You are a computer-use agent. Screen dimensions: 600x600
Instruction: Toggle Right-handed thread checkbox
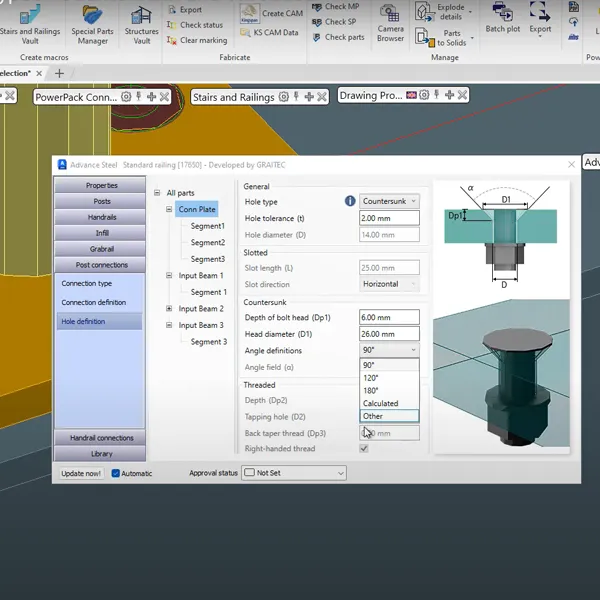click(364, 448)
